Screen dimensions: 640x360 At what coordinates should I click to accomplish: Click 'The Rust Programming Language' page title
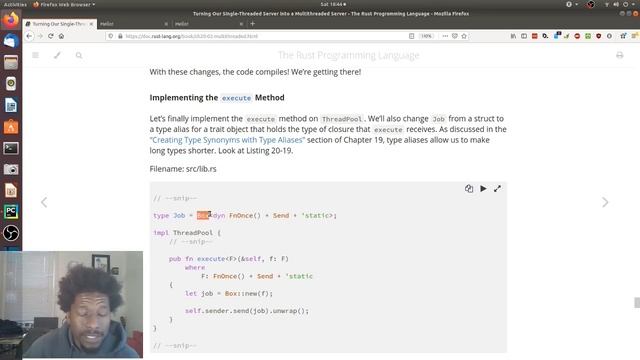(x=349, y=55)
